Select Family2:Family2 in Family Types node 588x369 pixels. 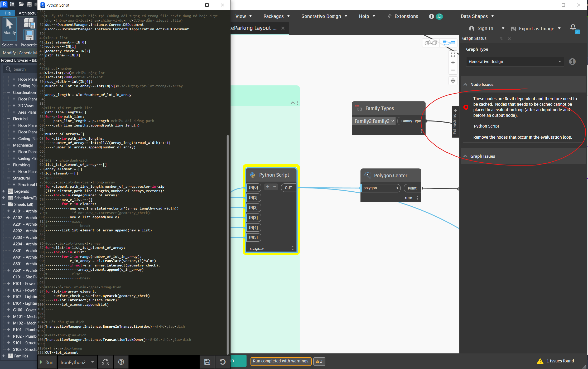click(374, 121)
